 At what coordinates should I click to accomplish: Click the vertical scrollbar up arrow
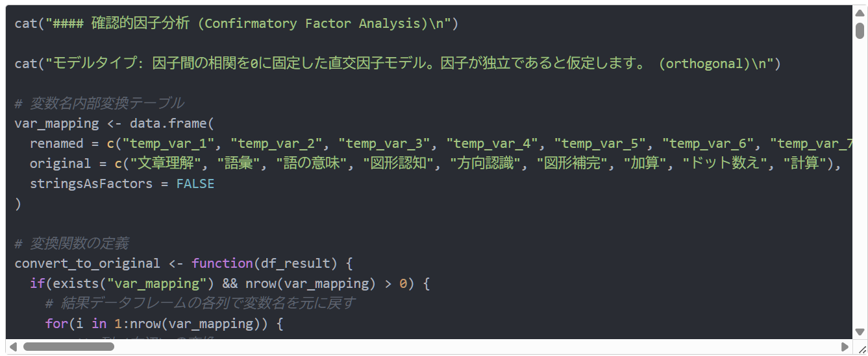pos(860,14)
